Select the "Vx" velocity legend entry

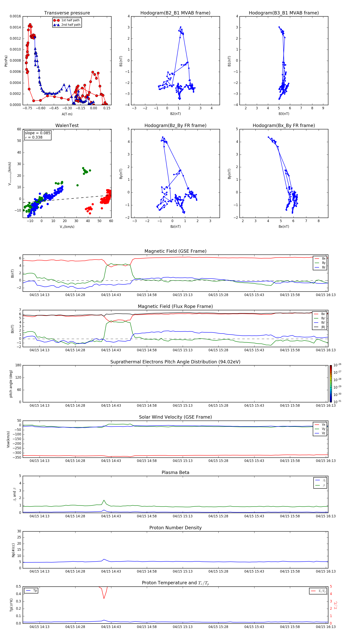tap(320, 424)
